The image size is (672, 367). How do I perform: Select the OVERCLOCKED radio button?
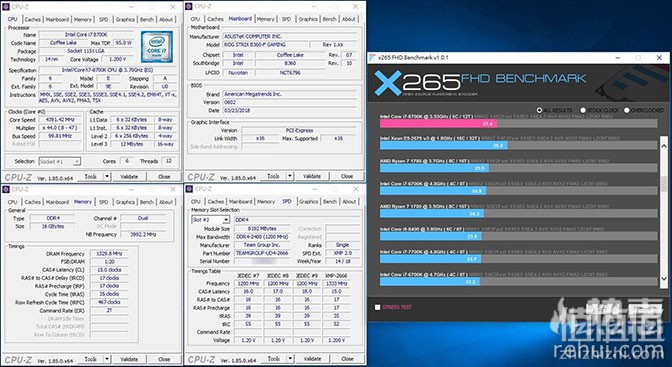click(627, 110)
